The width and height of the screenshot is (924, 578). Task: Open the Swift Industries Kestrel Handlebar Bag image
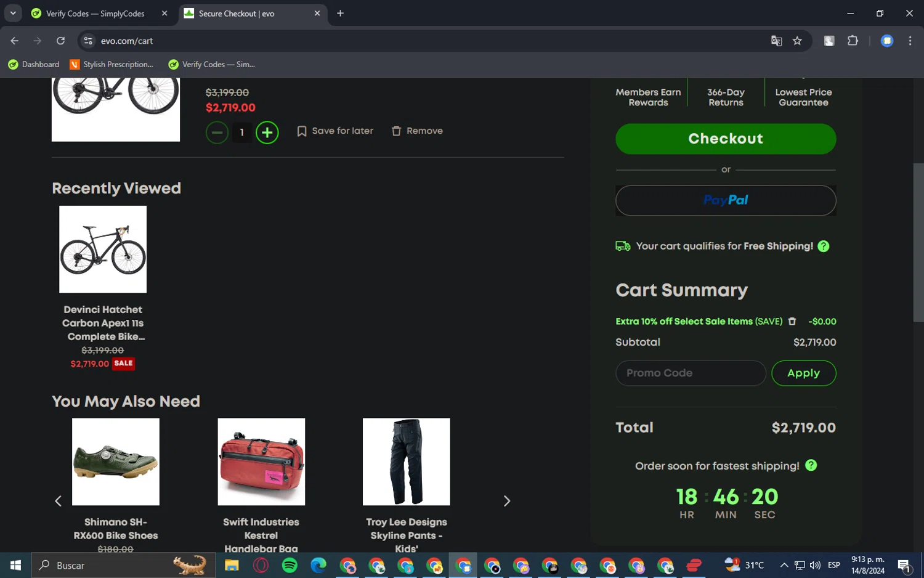(261, 462)
